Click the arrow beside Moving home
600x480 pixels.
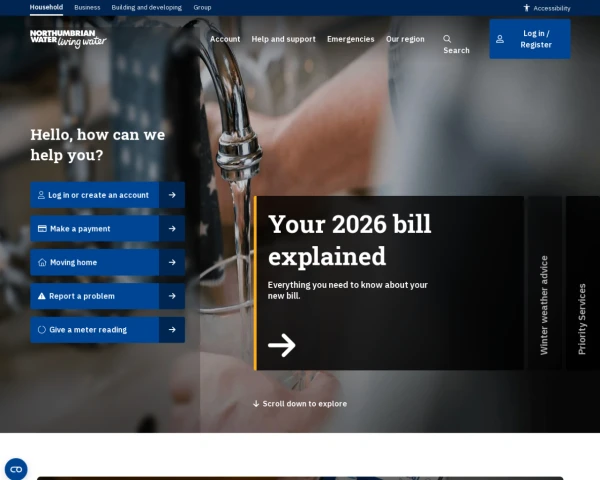(x=172, y=262)
